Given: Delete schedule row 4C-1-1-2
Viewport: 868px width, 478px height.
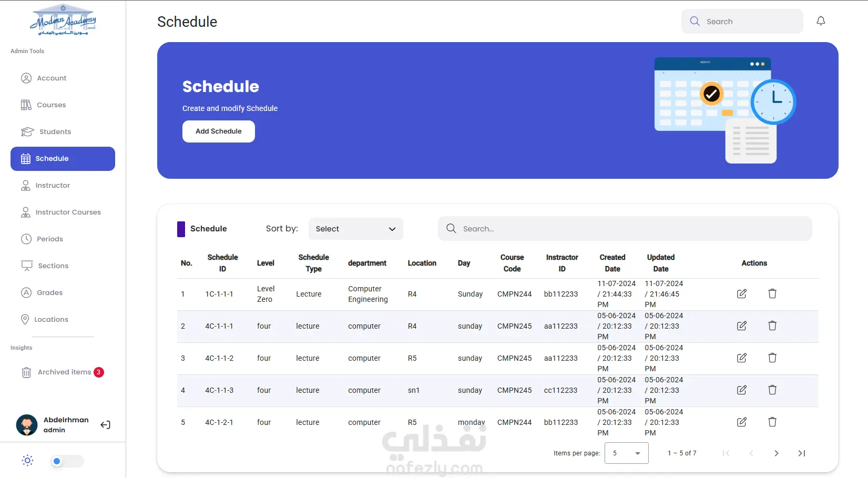Looking at the screenshot, I should [772, 358].
